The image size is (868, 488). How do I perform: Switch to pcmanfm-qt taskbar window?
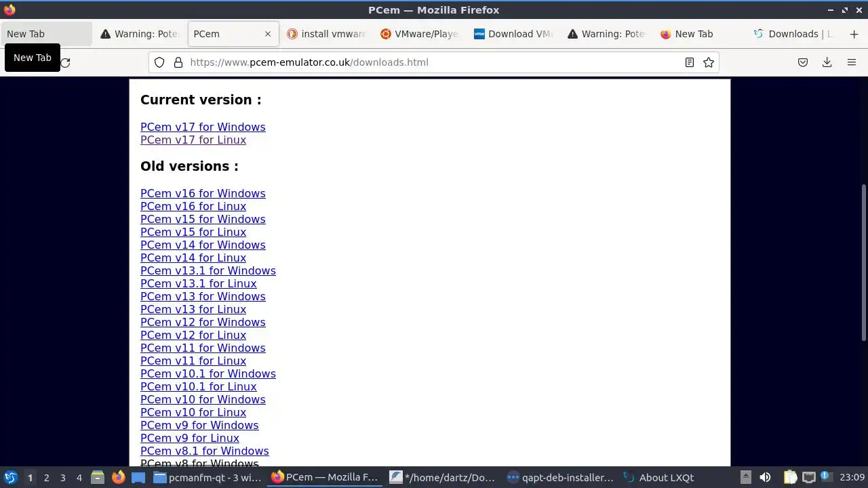tap(208, 477)
